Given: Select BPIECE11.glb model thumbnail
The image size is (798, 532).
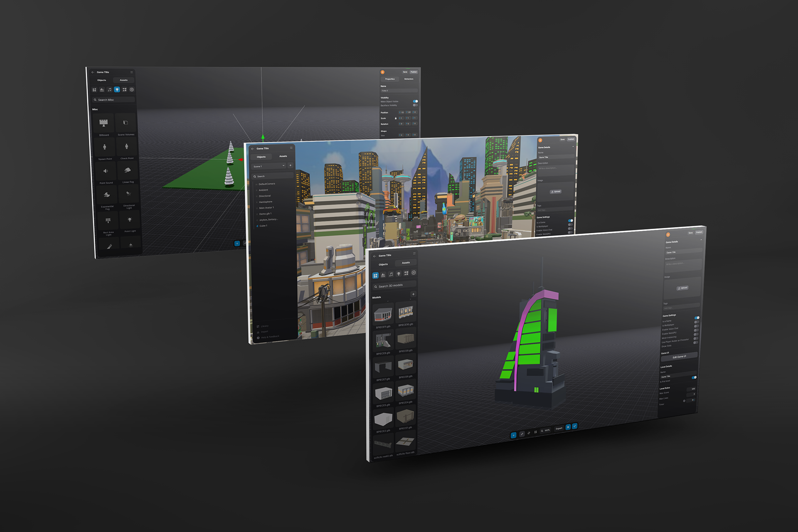Looking at the screenshot, I should (x=383, y=315).
